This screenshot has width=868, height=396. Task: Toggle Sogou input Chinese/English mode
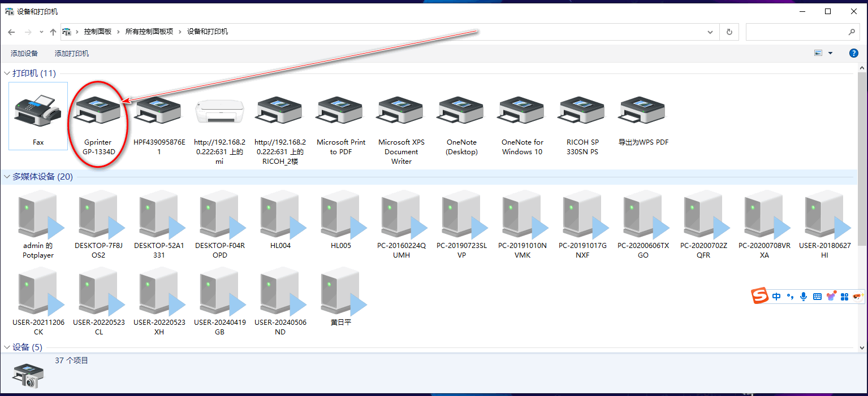776,296
